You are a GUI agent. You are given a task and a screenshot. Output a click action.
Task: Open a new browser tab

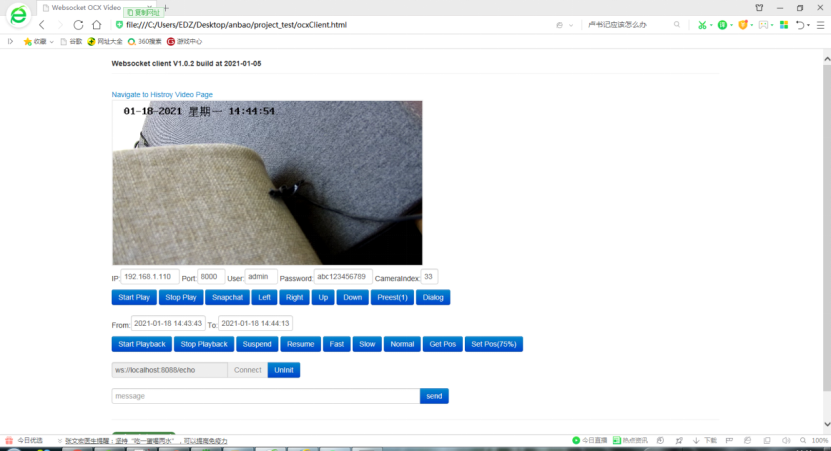166,7
